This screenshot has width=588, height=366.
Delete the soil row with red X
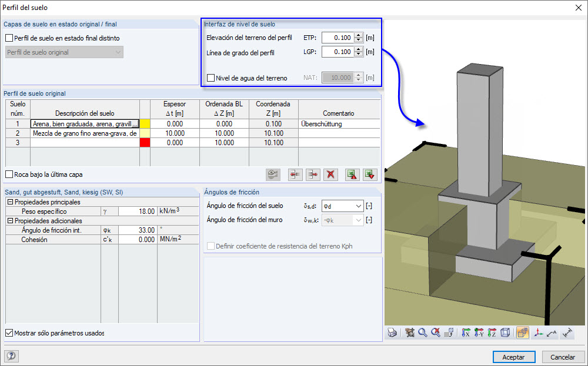(x=330, y=174)
